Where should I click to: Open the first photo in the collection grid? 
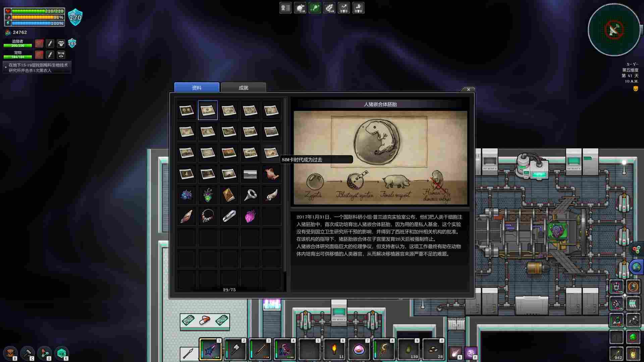[x=186, y=110]
